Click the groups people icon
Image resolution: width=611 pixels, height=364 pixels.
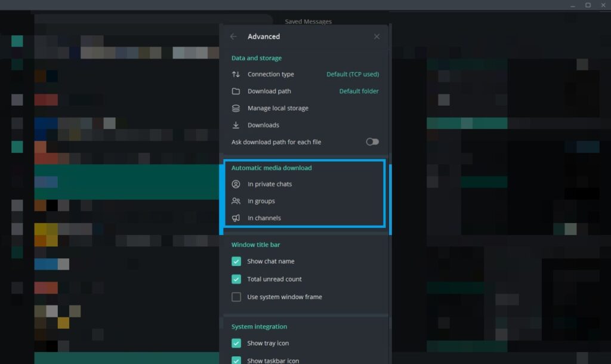point(236,201)
